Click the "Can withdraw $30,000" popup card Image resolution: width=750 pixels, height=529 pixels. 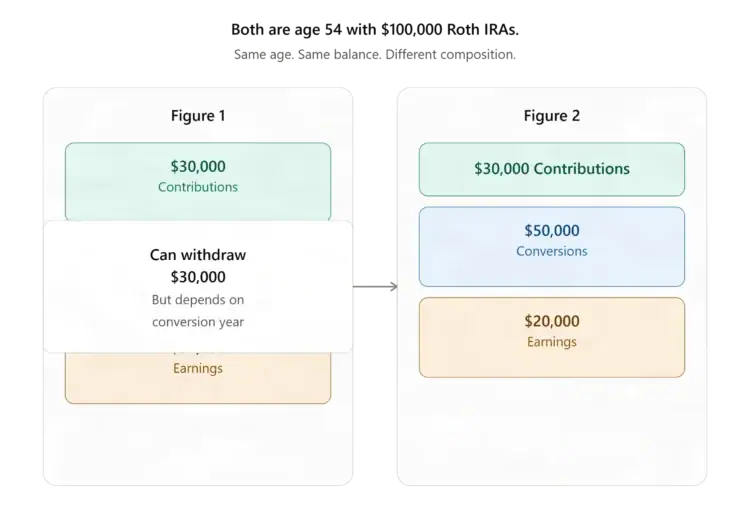point(198,287)
